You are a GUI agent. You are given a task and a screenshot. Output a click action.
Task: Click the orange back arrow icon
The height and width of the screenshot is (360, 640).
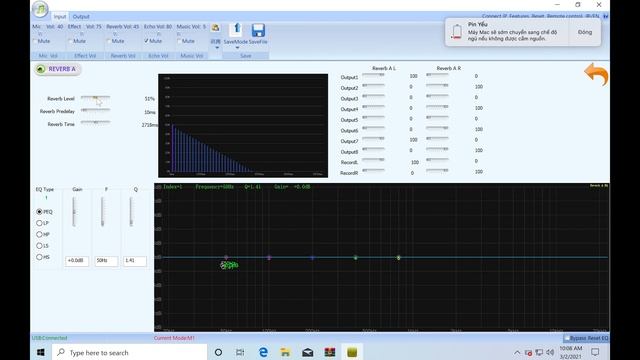(596, 74)
